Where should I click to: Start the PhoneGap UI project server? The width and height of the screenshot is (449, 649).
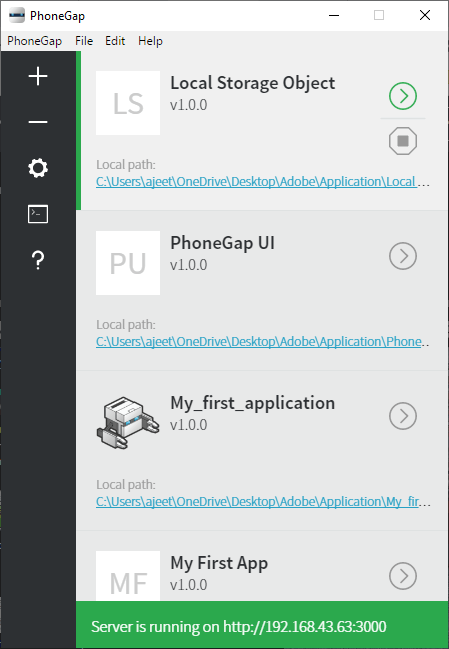[x=403, y=256]
